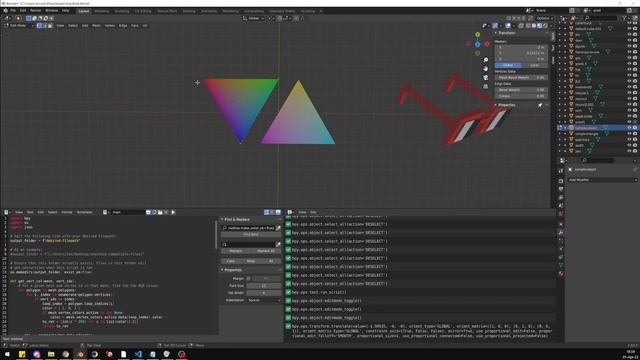
Task: Click the outliner filter funnel icon
Action: pos(625,18)
